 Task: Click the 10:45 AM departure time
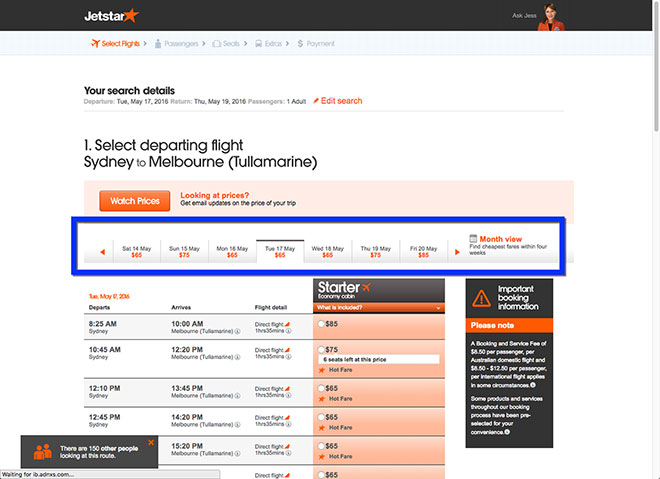(x=105, y=349)
